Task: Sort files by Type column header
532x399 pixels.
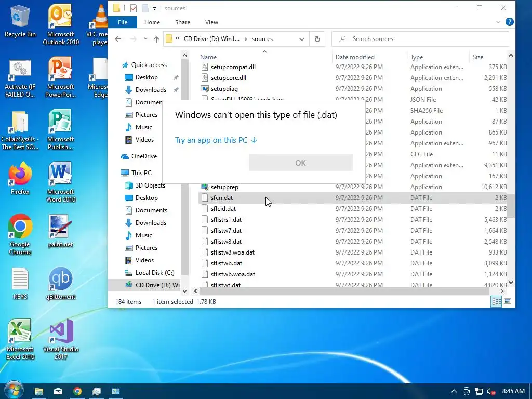Action: pos(438,57)
